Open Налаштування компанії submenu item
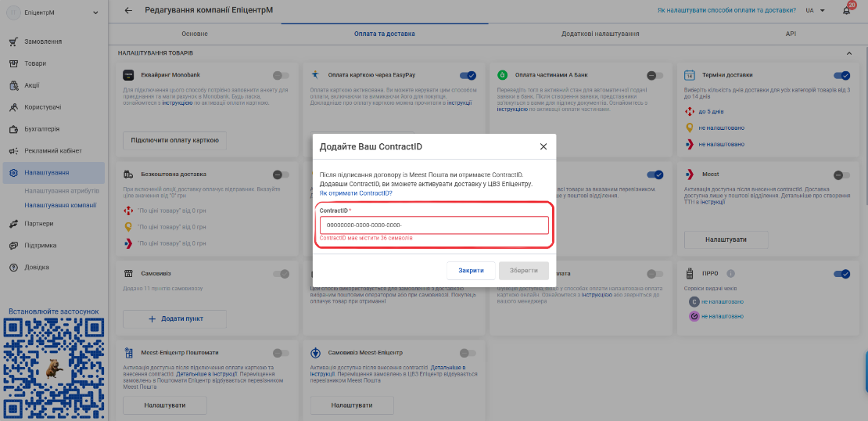The image size is (868, 421). (x=60, y=205)
